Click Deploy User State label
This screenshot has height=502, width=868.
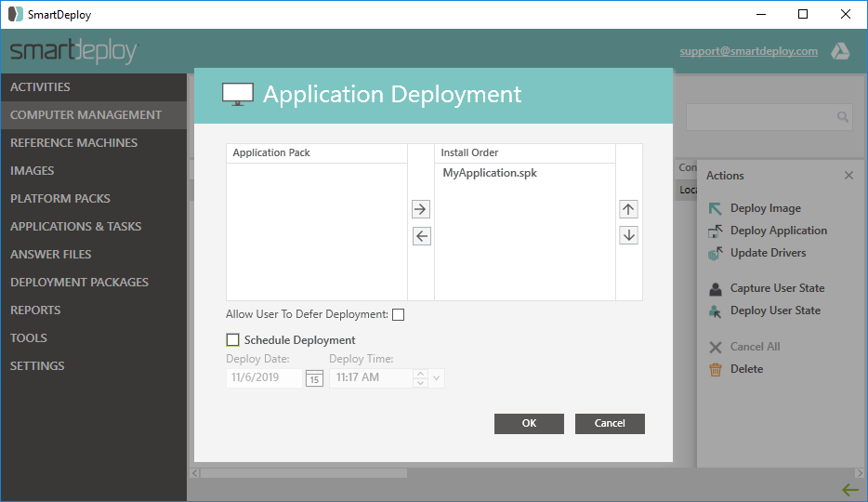tap(775, 310)
